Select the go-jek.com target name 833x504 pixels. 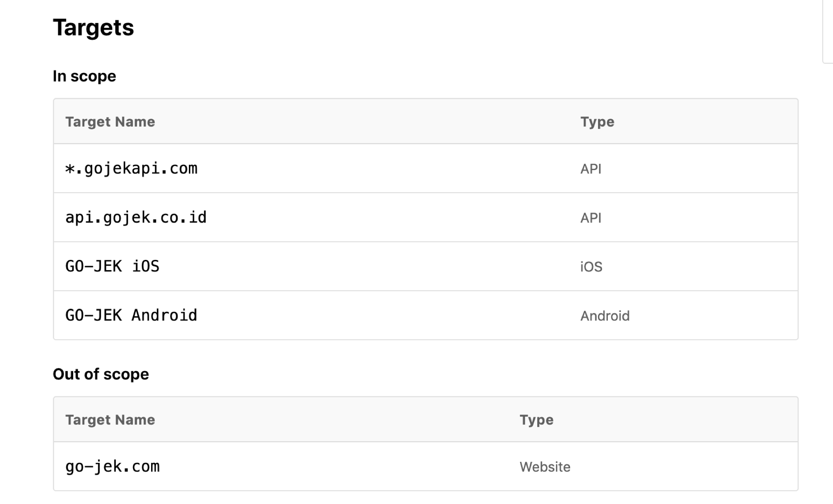click(x=112, y=466)
